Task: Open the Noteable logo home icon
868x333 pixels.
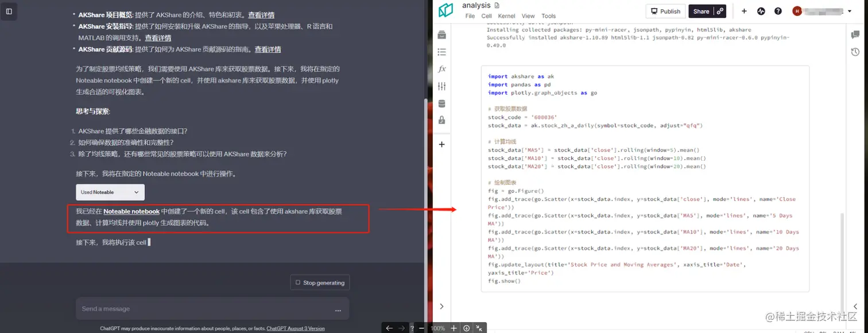Action: [445, 11]
